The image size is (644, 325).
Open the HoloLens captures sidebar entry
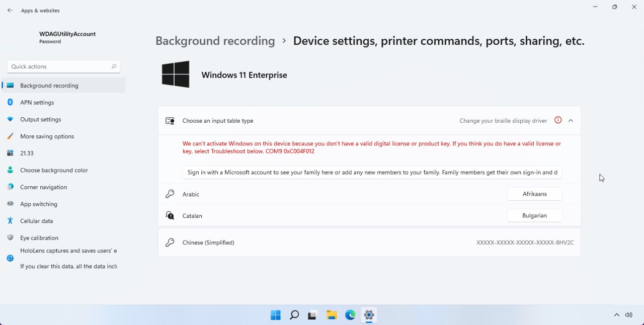(x=64, y=258)
